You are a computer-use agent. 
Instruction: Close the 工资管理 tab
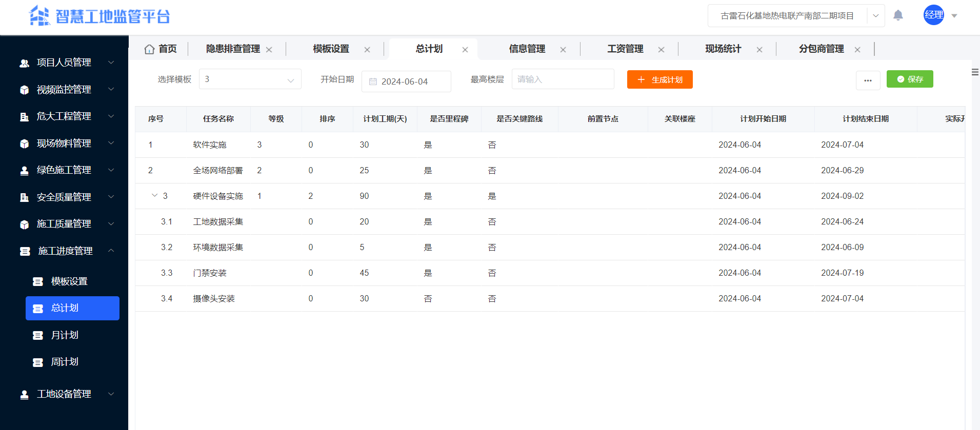click(x=661, y=50)
